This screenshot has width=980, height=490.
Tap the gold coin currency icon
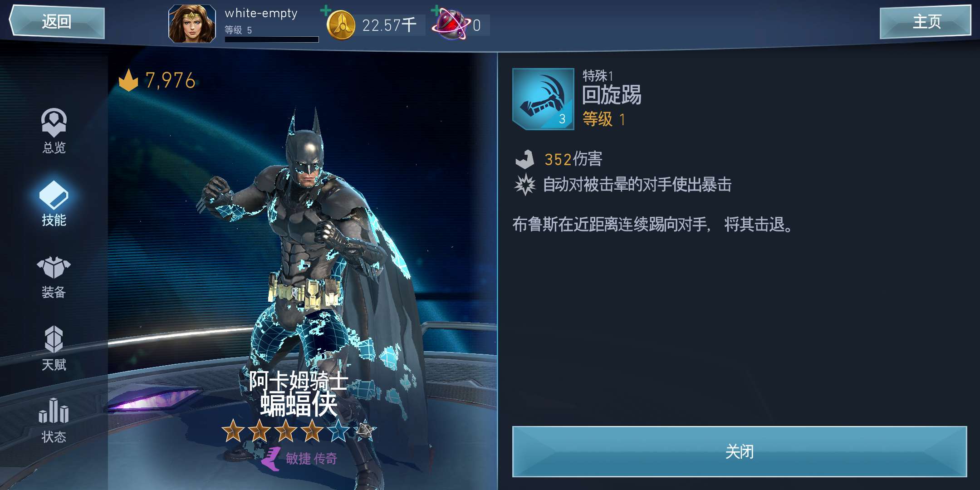tap(341, 25)
